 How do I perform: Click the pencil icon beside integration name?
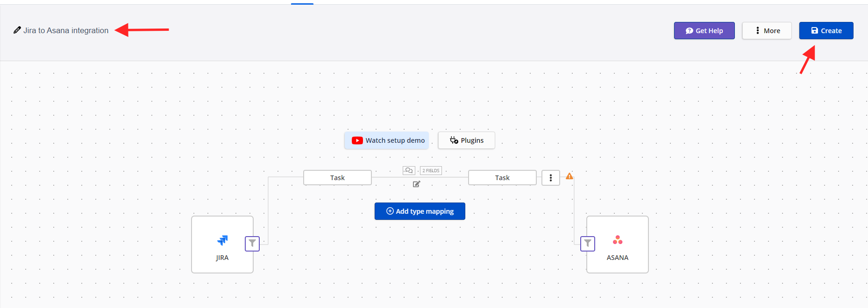[x=17, y=30]
